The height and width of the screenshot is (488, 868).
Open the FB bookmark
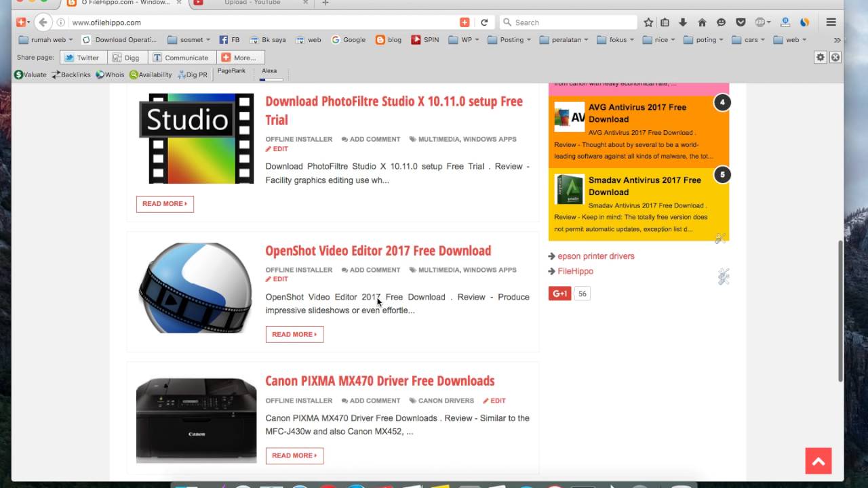(229, 40)
